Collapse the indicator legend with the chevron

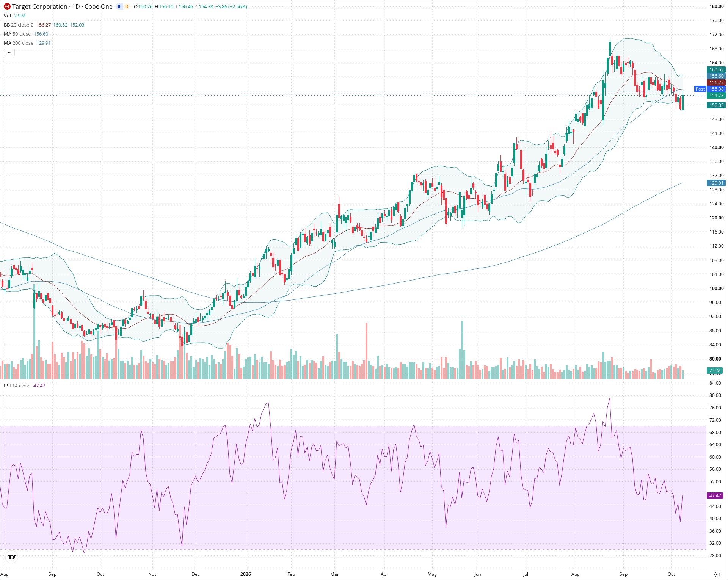coord(9,53)
